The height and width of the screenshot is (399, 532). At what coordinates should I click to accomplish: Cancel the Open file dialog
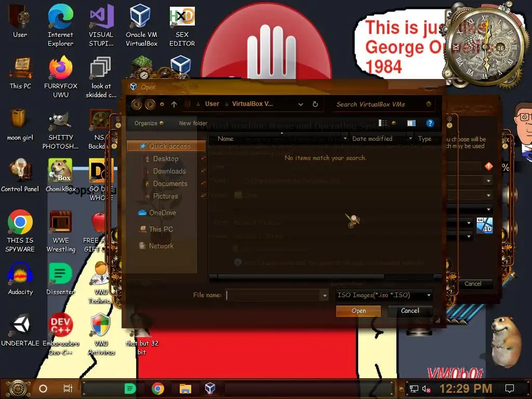[x=410, y=311]
